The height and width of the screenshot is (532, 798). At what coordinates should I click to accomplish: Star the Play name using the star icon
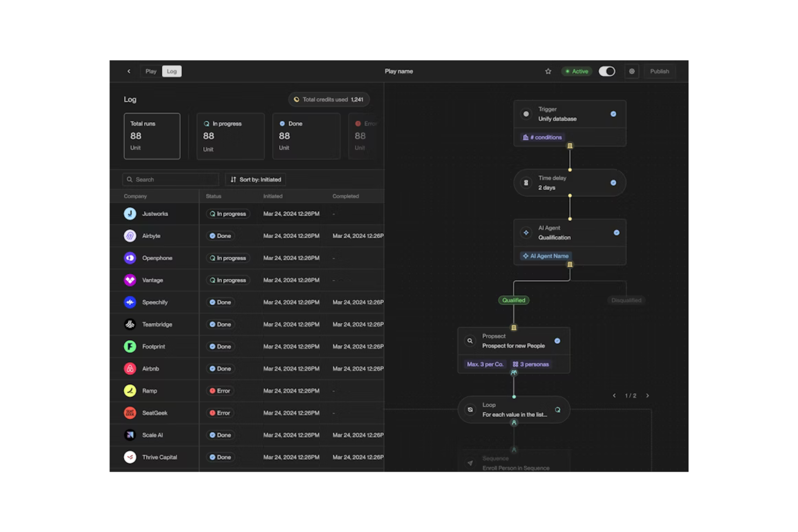pos(548,71)
